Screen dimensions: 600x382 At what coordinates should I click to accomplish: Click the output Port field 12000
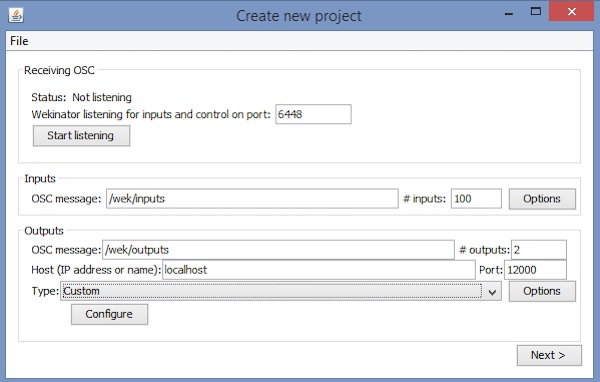coord(535,270)
